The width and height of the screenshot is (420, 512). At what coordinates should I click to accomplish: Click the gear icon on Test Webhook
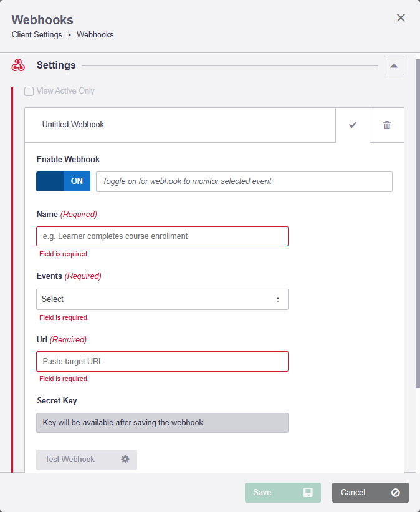125,459
